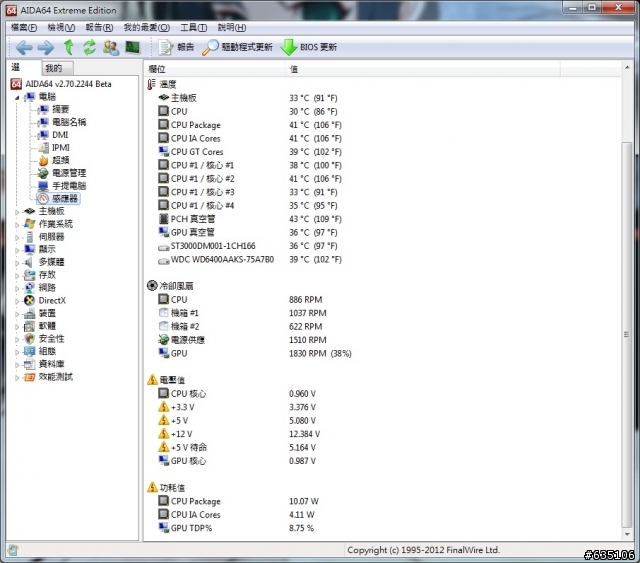Expand the 主機板 tree node
The width and height of the screenshot is (640, 563).
coord(17,211)
